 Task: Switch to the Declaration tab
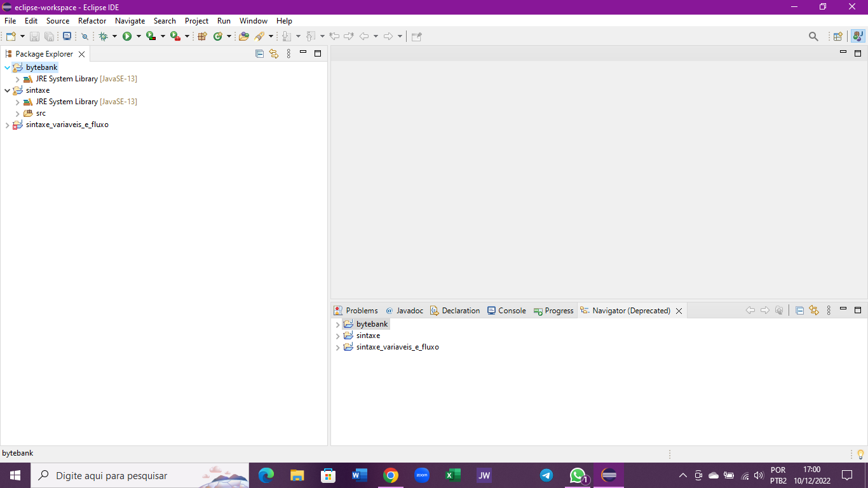click(455, 311)
